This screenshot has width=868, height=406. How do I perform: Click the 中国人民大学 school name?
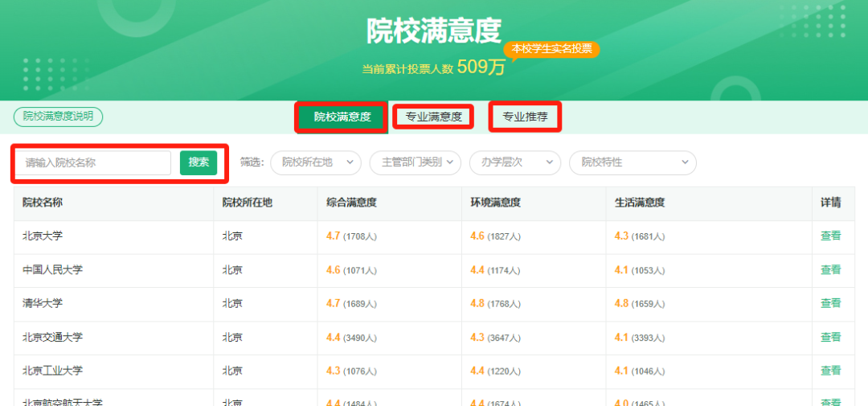click(x=52, y=270)
